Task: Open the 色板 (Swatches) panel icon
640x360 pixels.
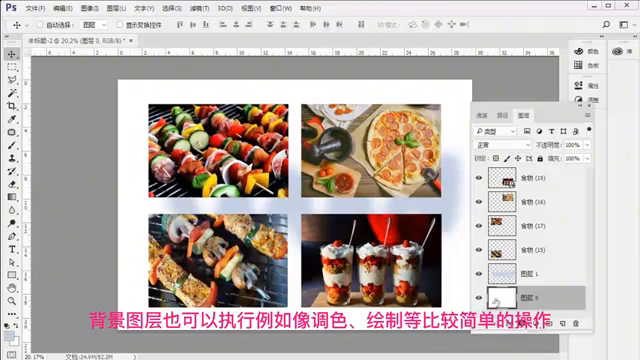Action: pyautogui.click(x=578, y=65)
